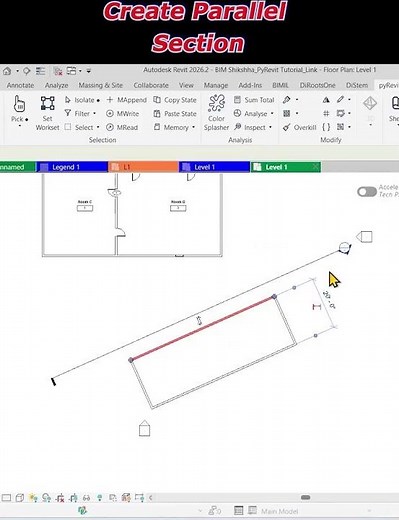Click the Set Workset tool
This screenshot has height=520, width=399.
click(x=47, y=113)
